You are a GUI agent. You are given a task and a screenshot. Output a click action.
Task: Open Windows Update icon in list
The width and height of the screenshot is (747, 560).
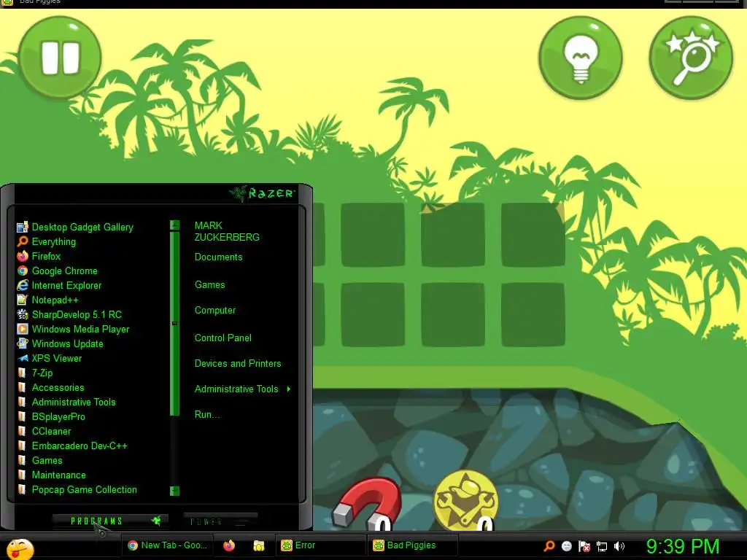[x=23, y=344]
